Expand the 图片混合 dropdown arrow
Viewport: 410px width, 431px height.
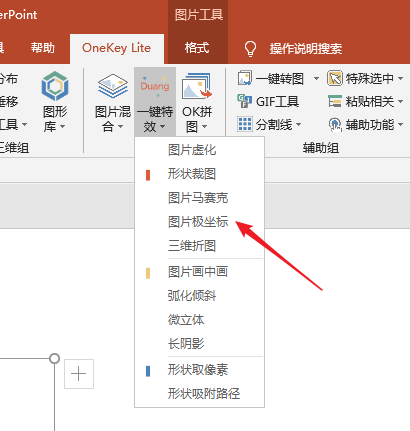(x=121, y=127)
